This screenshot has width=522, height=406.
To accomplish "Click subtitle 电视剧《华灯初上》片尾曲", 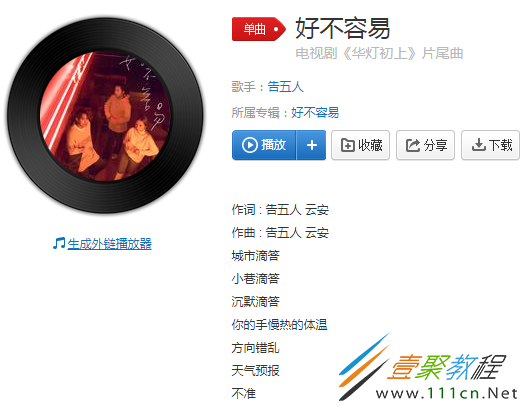I will tap(379, 53).
